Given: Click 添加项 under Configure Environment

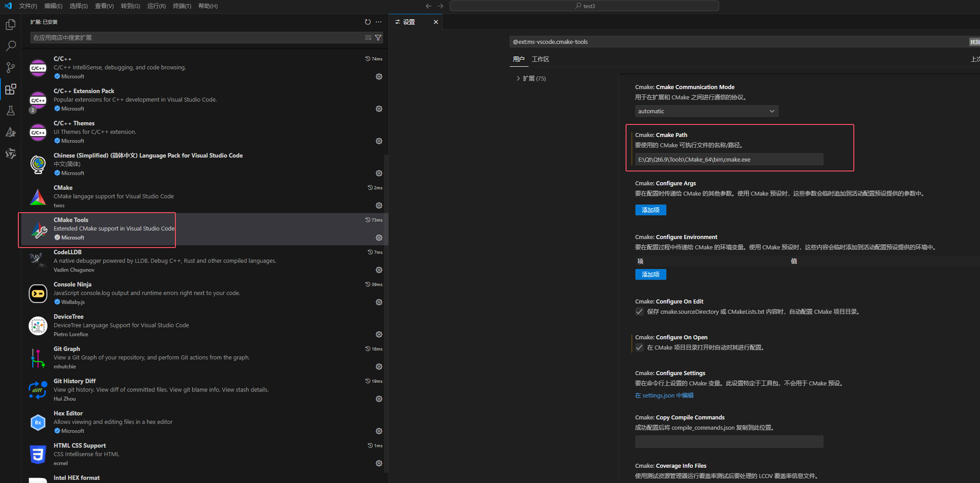Looking at the screenshot, I should coord(651,274).
